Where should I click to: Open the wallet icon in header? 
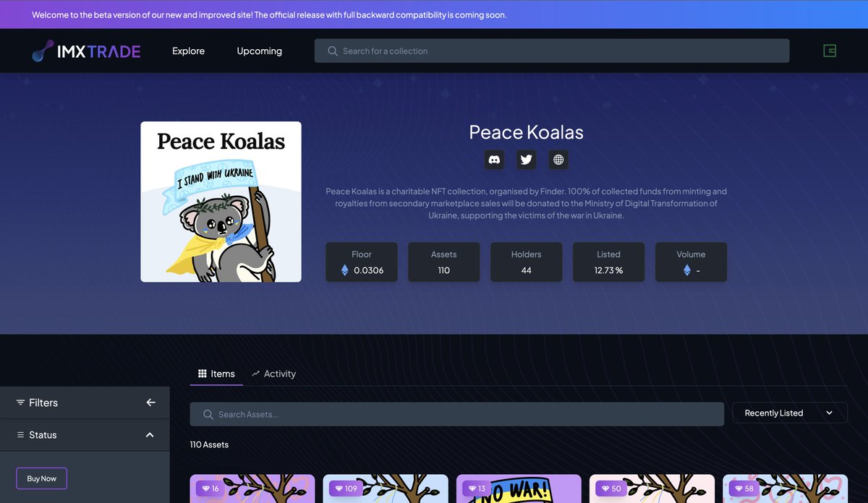(830, 51)
